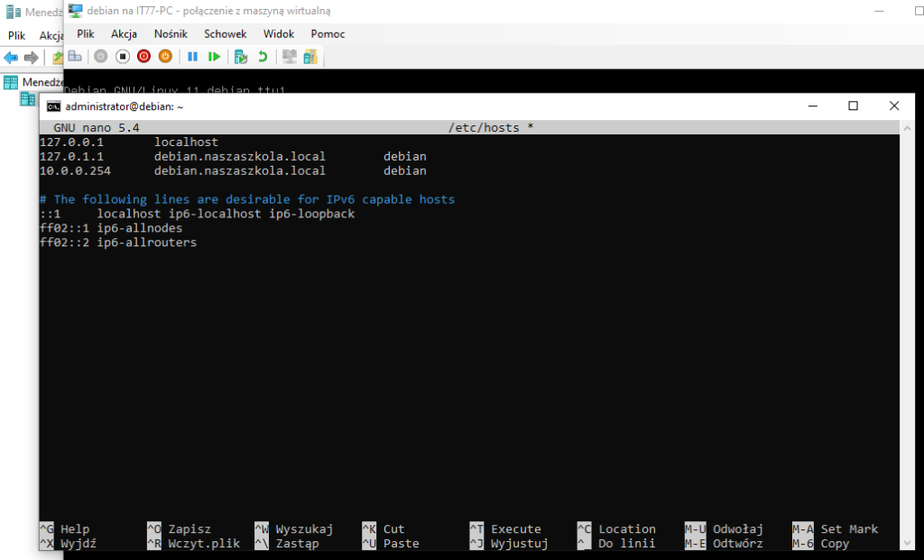Open the Nośnik menu
Image resolution: width=924 pixels, height=560 pixels.
pyautogui.click(x=171, y=33)
